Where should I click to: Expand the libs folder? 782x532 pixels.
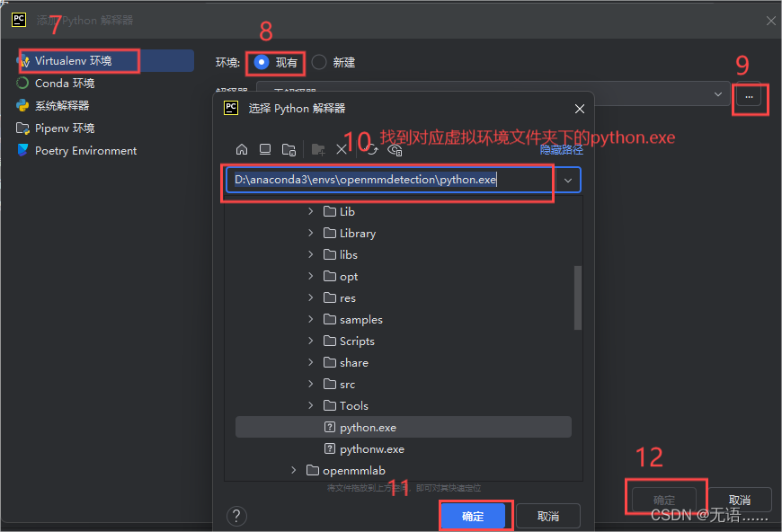[311, 254]
